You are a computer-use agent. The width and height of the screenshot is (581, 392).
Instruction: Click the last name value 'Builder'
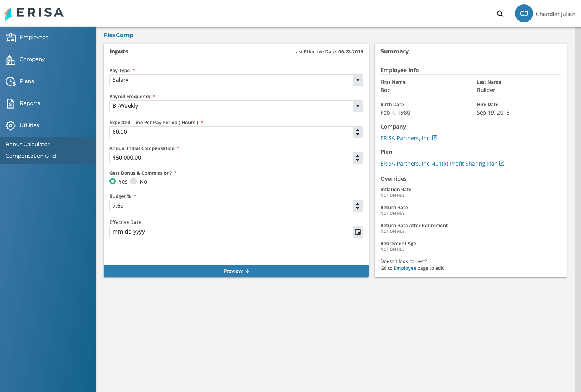pyautogui.click(x=486, y=90)
